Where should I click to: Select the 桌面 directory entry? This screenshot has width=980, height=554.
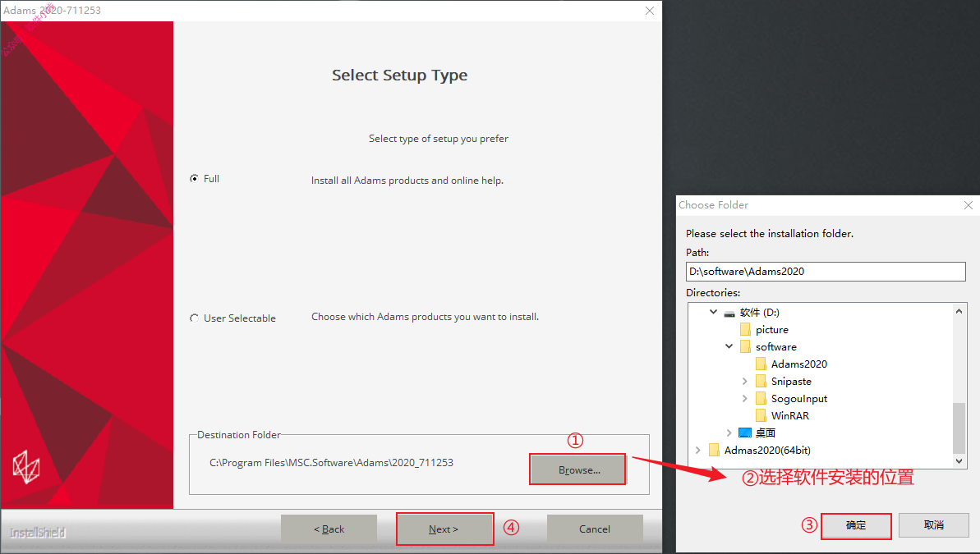[766, 433]
